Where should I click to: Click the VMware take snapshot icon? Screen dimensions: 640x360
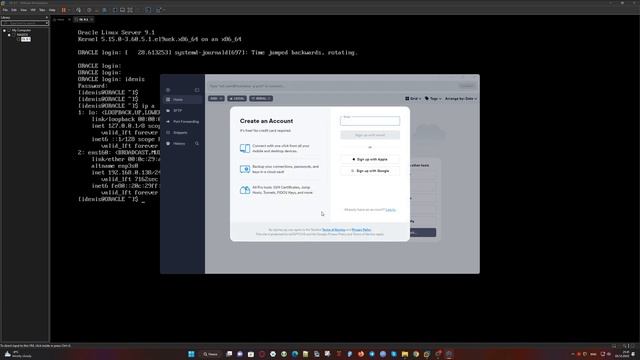[89, 10]
